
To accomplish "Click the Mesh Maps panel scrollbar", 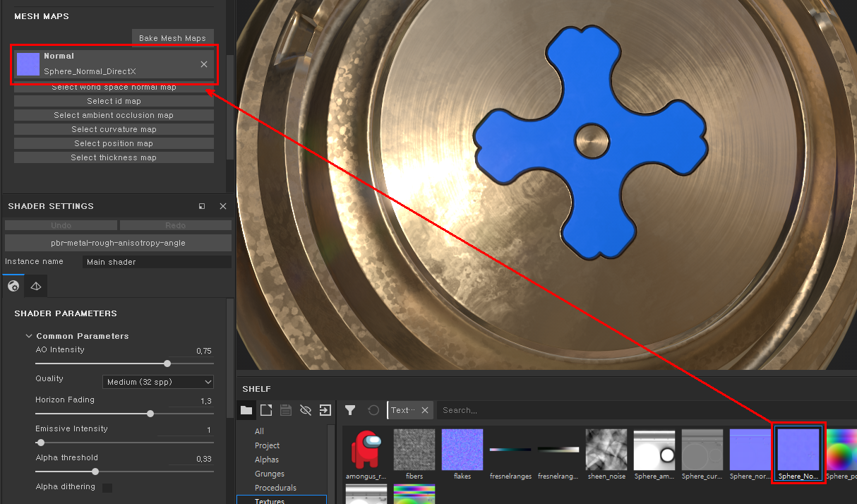I will click(229, 106).
